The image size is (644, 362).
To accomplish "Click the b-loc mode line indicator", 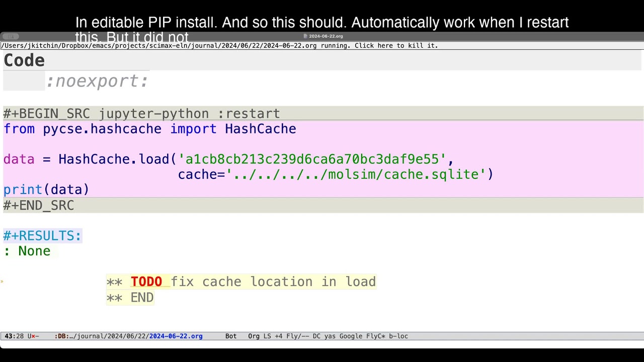I will 398,336.
